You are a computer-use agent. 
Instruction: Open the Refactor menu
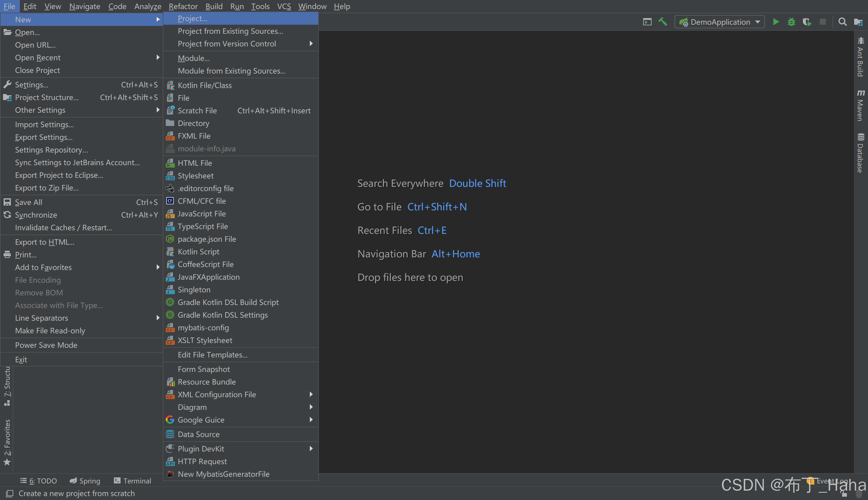pyautogui.click(x=183, y=6)
